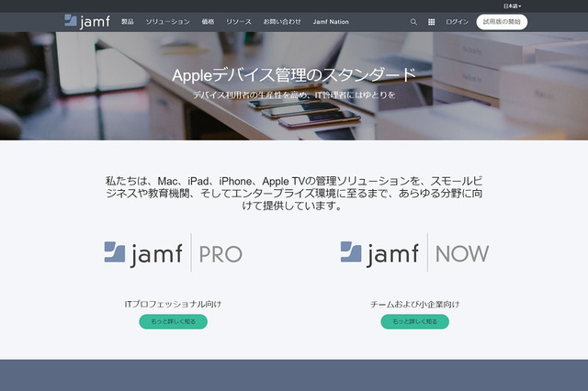Screen dimensions: 588x391
Task: Click the Appleデバイス管理のスタンダード headline
Action: pyautogui.click(x=294, y=75)
